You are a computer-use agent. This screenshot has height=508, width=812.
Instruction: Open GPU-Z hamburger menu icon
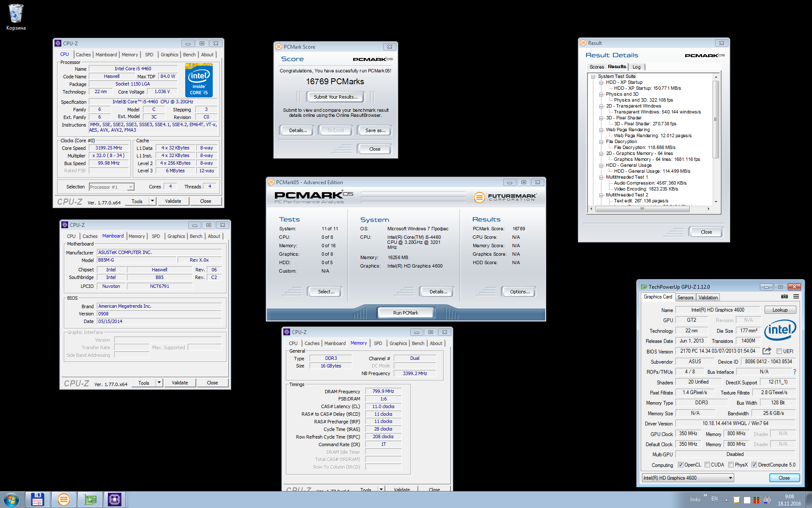point(796,297)
